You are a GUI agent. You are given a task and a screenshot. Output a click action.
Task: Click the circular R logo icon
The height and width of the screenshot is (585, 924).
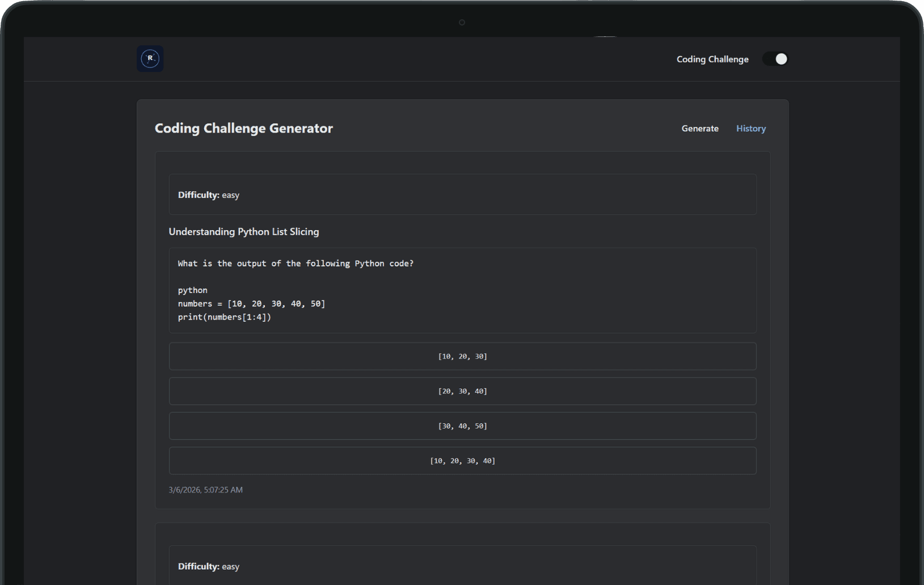point(149,58)
